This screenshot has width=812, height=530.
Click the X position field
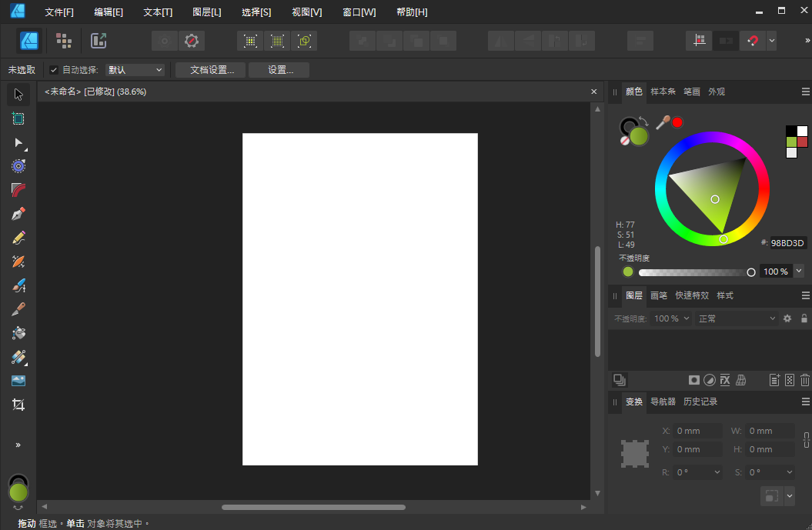pos(697,431)
